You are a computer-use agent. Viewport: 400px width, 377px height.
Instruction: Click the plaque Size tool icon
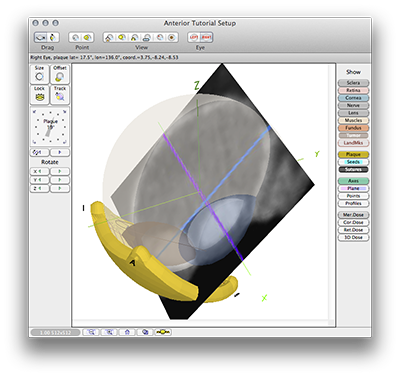pos(39,74)
